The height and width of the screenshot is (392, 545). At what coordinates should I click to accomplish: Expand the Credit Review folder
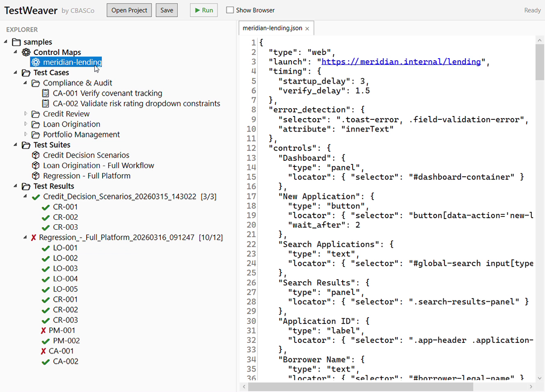tap(25, 114)
